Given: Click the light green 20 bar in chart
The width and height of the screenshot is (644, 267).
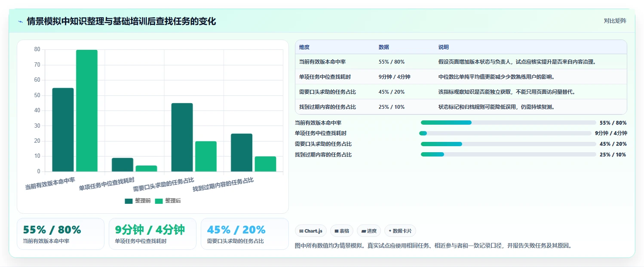Looking at the screenshot, I should coord(206,157).
